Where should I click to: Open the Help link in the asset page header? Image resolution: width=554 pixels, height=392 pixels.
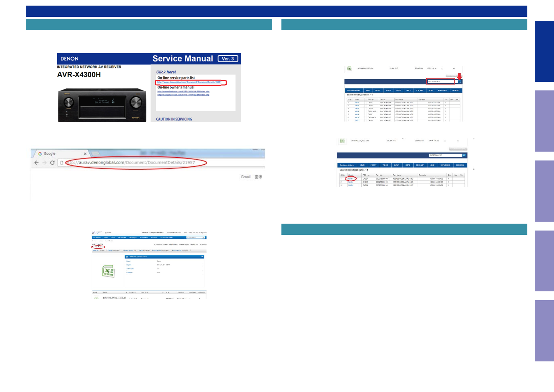(185, 233)
